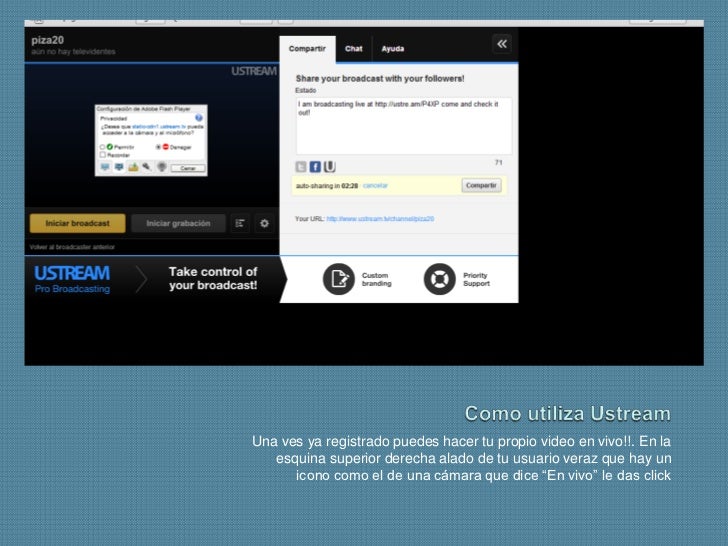Open Flash display settings tab icon
The width and height of the screenshot is (728, 546).
tap(105, 167)
